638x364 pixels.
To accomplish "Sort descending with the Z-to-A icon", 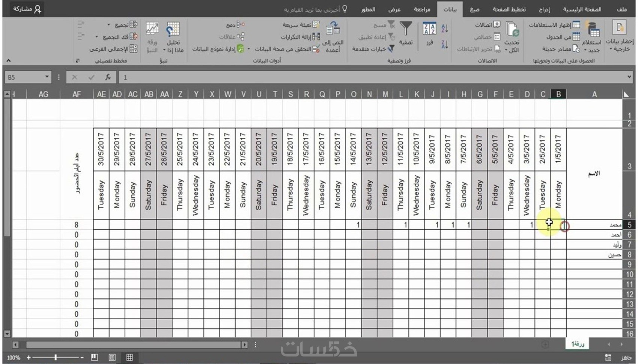I will pyautogui.click(x=445, y=45).
